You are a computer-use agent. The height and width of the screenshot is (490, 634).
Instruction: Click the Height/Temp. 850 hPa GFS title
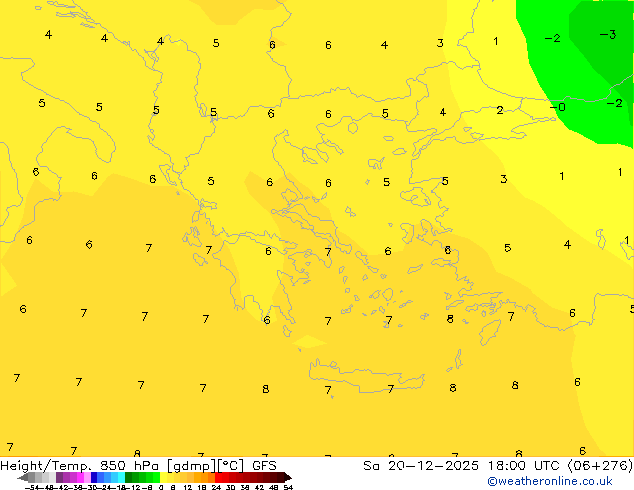pos(138,466)
